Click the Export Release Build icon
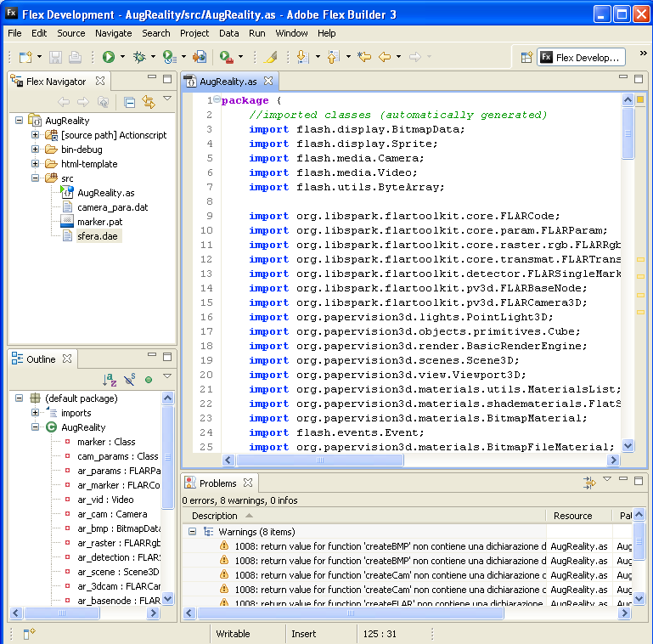The height and width of the screenshot is (644, 653). click(200, 57)
